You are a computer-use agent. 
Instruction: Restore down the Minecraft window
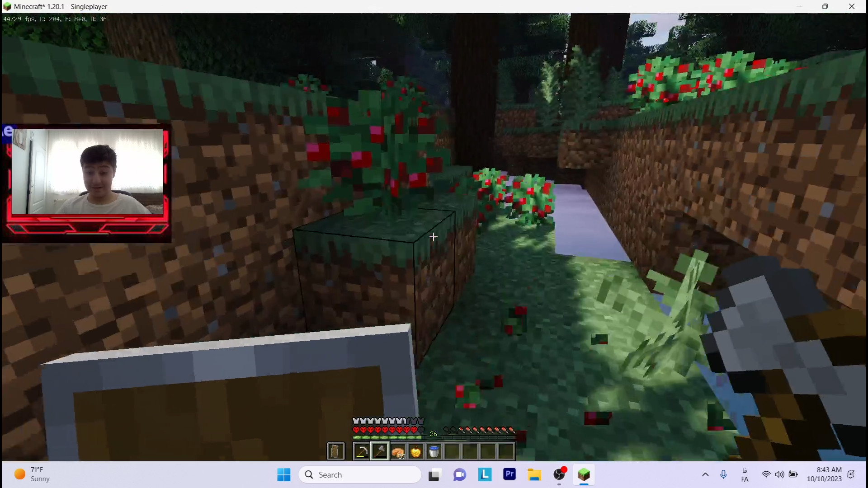[x=825, y=6]
